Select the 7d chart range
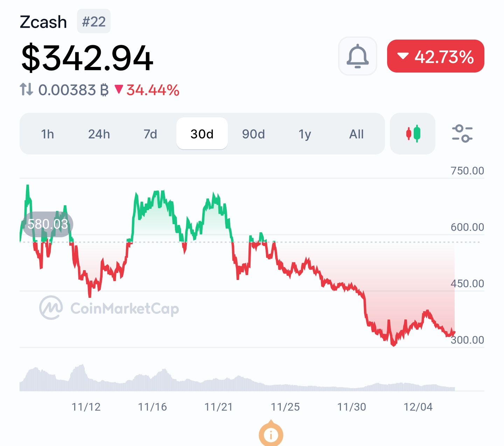This screenshot has width=504, height=446. pyautogui.click(x=150, y=134)
